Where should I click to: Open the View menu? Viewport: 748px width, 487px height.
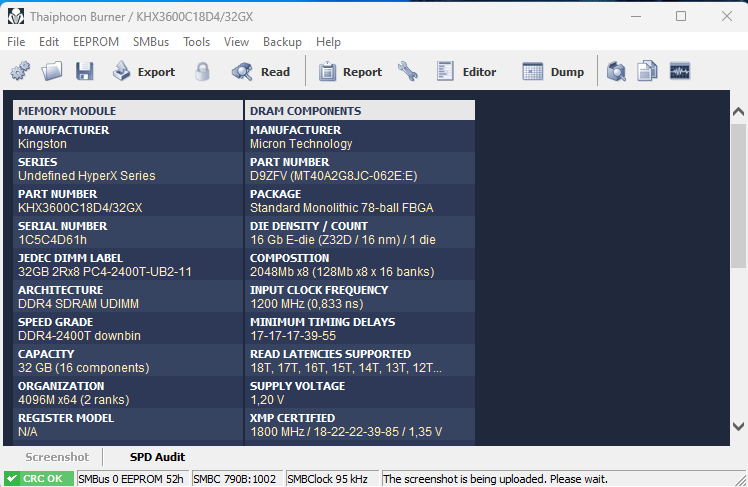(236, 42)
